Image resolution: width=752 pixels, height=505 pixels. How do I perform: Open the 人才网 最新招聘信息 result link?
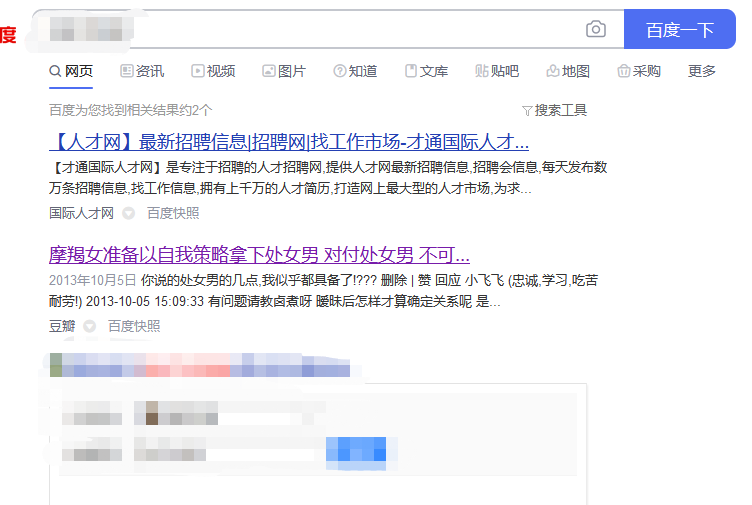(x=289, y=142)
